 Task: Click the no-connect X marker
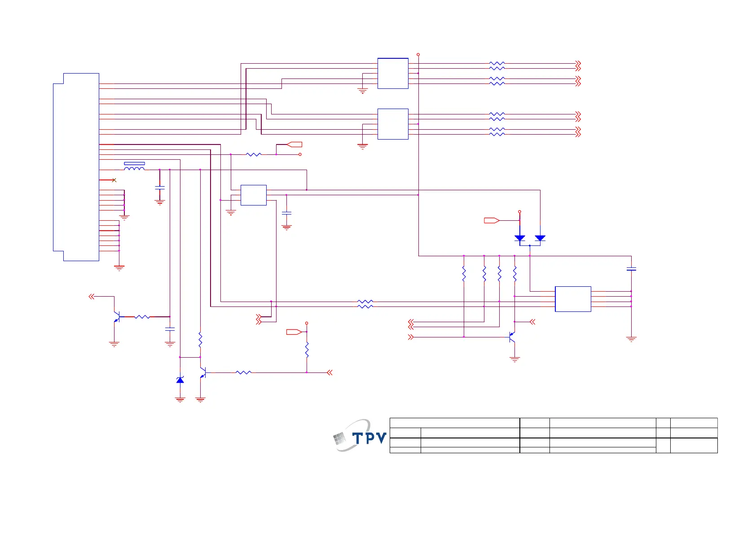pos(114,180)
